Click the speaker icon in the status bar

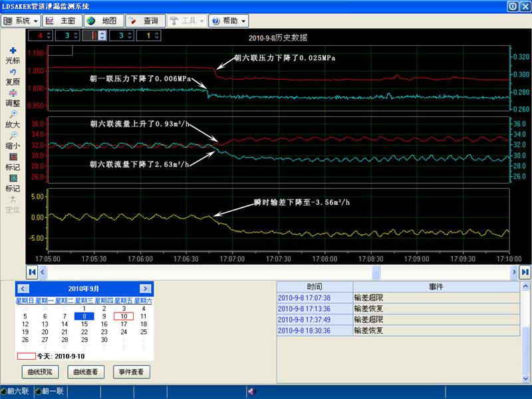click(252, 392)
